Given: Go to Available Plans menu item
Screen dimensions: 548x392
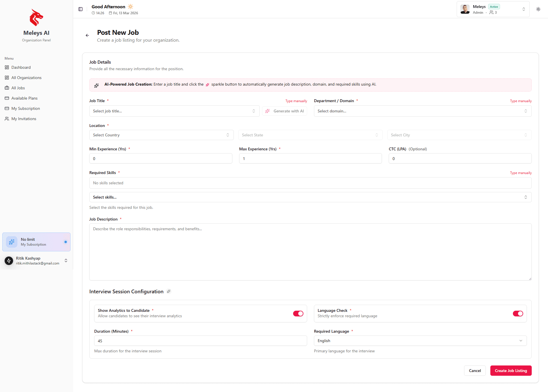Looking at the screenshot, I should pos(24,98).
